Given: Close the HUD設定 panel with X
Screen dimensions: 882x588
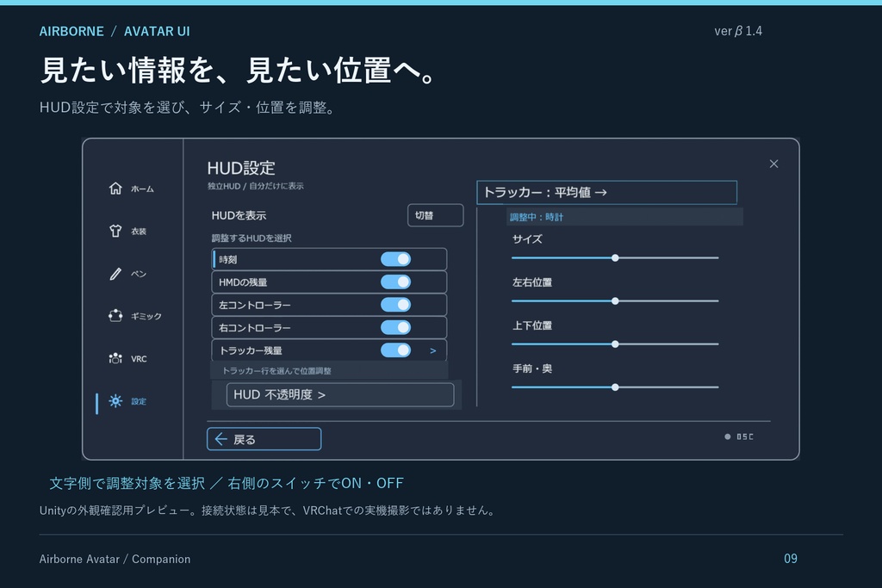Looking at the screenshot, I should pos(774,164).
